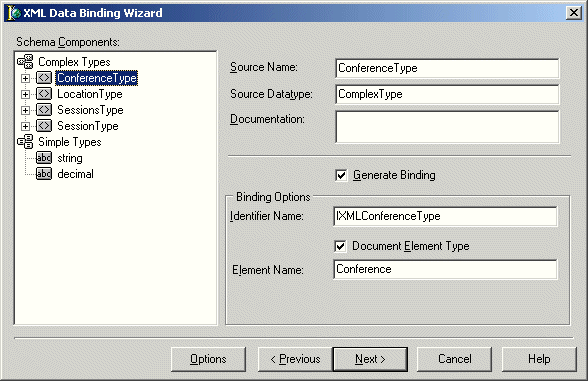Expand the SessionsType tree node
This screenshot has height=381, width=588.
pos(25,110)
